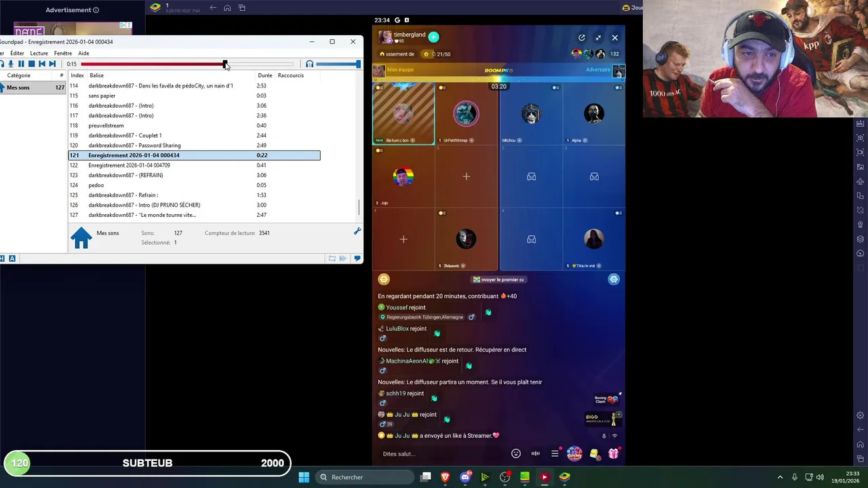868x488 pixels.
Task: Click the blue sofa seat icon above chat
Action: pyautogui.click(x=614, y=279)
